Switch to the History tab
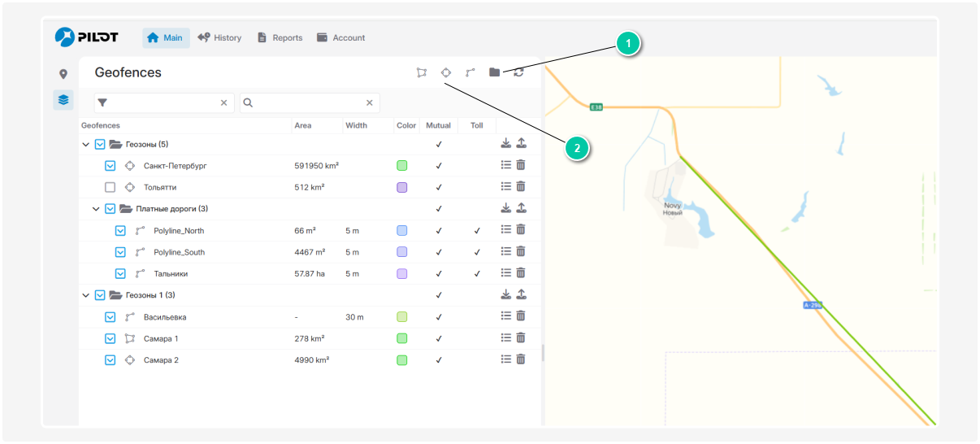 pyautogui.click(x=219, y=37)
